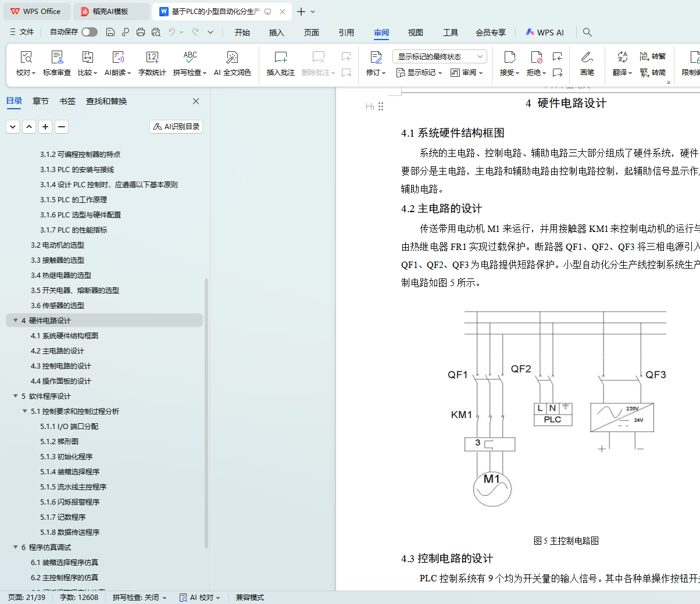Screen dimensions: 700x604
Task: Switch to the 视图 ribbon tab
Action: [415, 33]
